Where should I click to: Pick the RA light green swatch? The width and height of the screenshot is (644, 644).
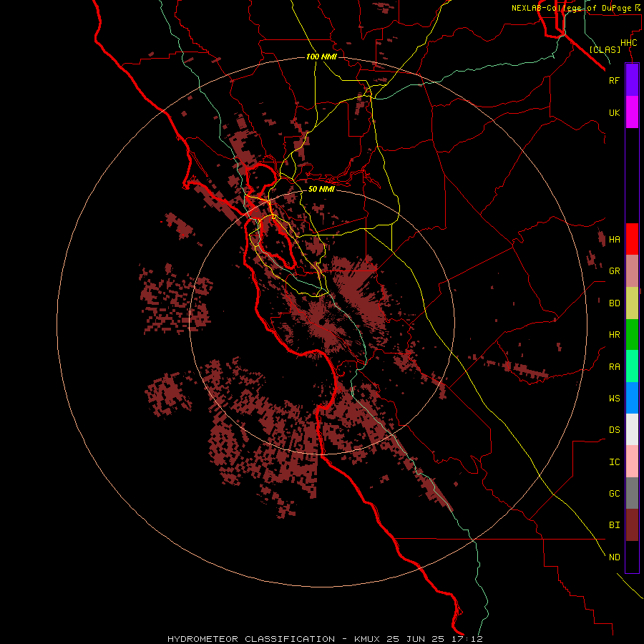tap(632, 366)
